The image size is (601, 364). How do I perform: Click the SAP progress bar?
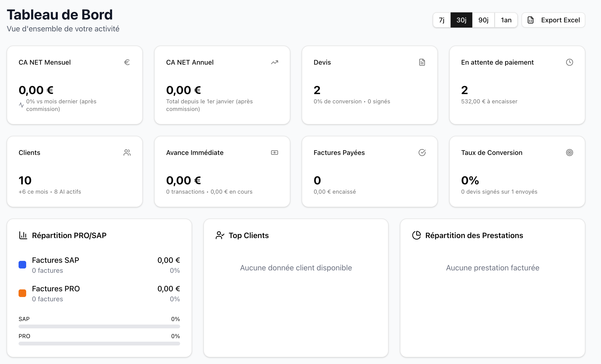(99, 326)
